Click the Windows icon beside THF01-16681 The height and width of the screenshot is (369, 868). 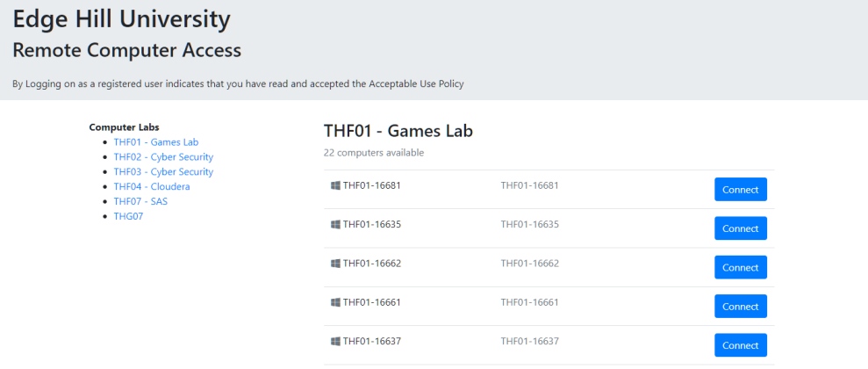335,185
